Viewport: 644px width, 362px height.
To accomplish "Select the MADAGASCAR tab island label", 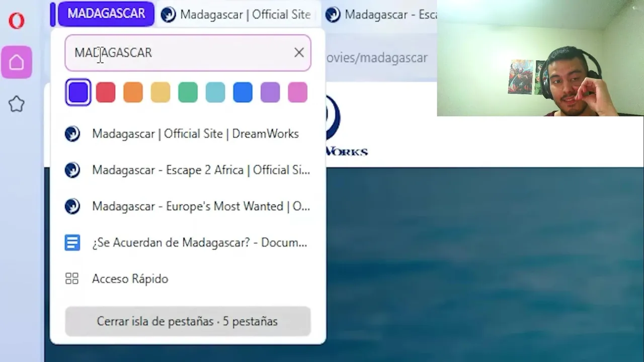I will (106, 14).
